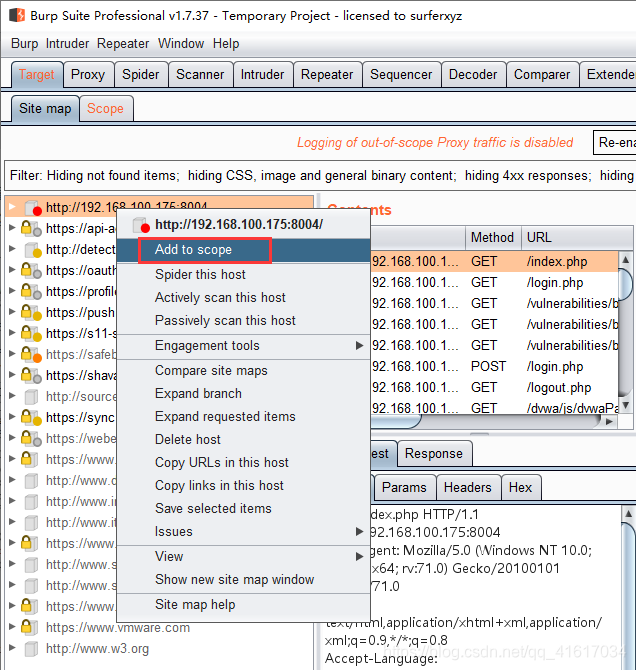Switch to the Repeater tab
The height and width of the screenshot is (670, 636).
[327, 75]
